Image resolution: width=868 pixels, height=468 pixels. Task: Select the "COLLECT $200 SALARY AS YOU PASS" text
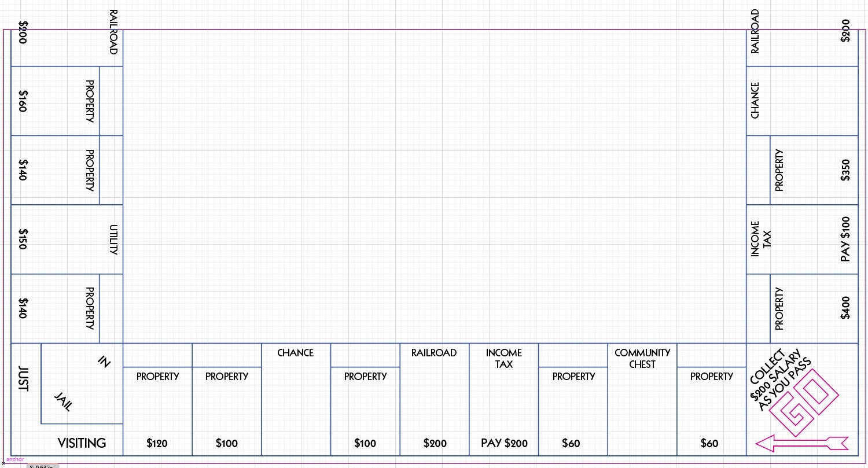pyautogui.click(x=781, y=381)
